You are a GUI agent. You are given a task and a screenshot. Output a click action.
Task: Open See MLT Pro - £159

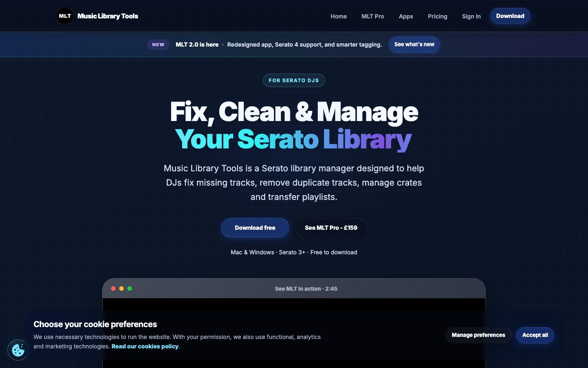pyautogui.click(x=331, y=228)
